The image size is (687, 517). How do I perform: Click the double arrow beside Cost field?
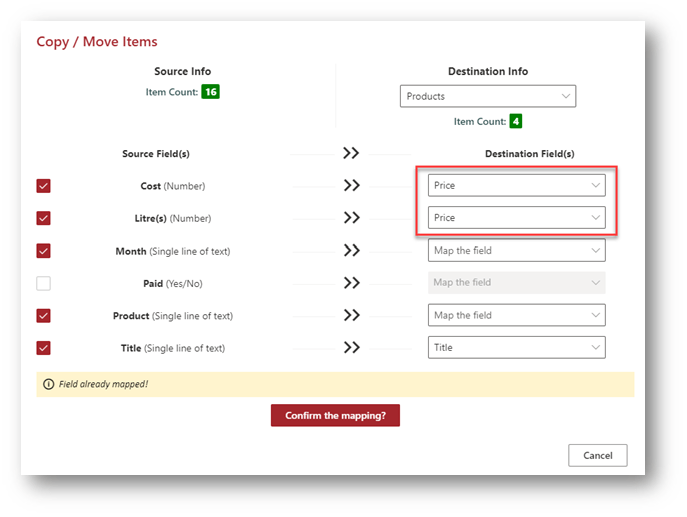pyautogui.click(x=351, y=186)
